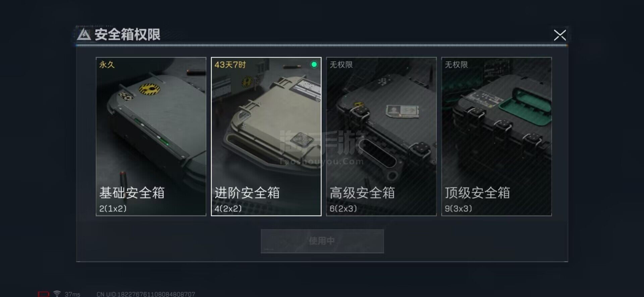Select the 基础安全箱 card
This screenshot has width=644, height=297.
click(x=151, y=136)
